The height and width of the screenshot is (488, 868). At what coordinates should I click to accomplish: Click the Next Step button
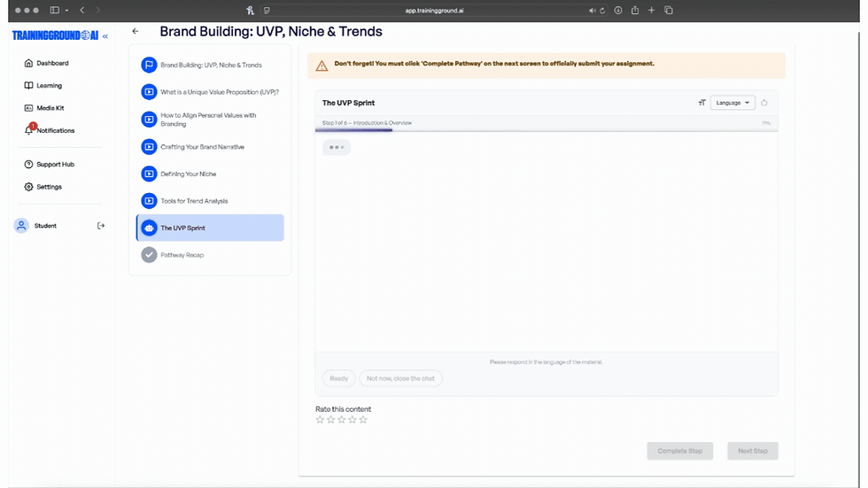[x=753, y=451]
